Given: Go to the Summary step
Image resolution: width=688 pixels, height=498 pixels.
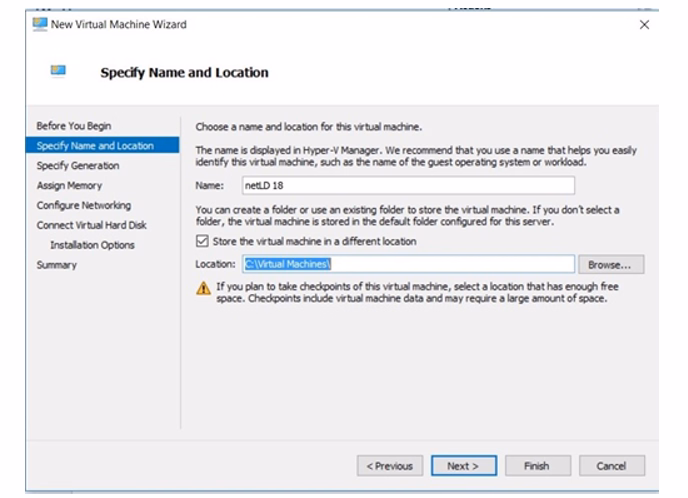Looking at the screenshot, I should (57, 265).
